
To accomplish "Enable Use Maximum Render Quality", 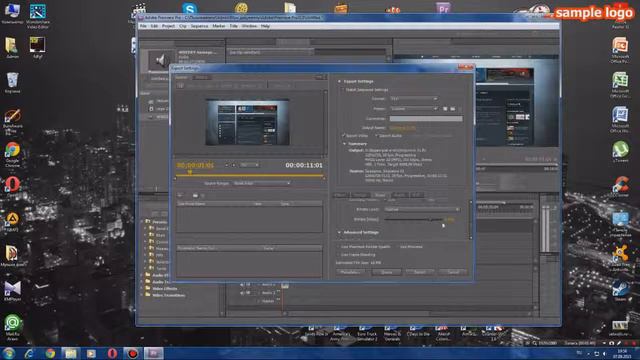I will [338, 247].
